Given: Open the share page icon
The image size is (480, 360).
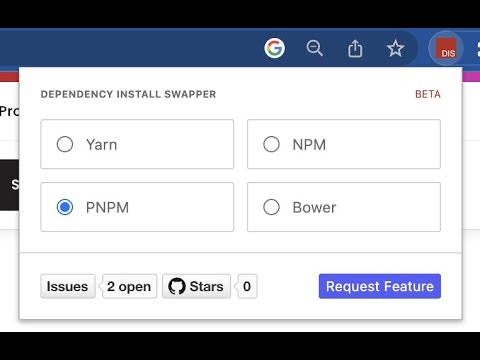Looking at the screenshot, I should (x=355, y=49).
